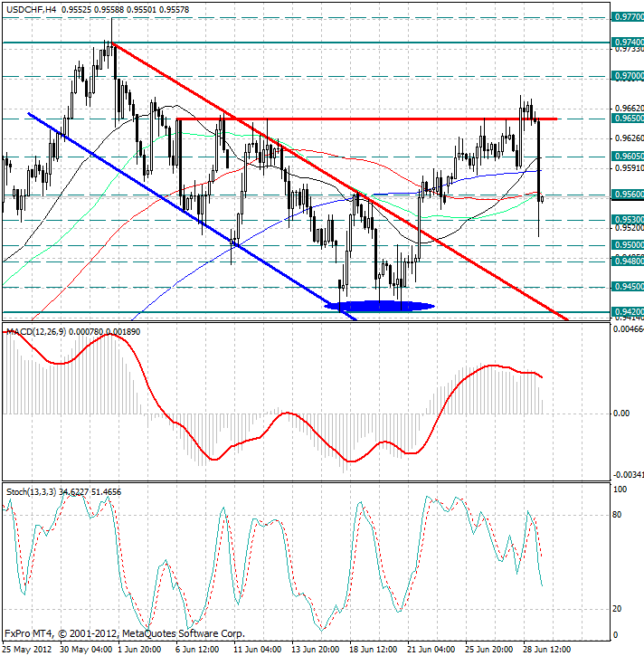
Task: Select the 0.9770 price level label
Action: point(628,17)
